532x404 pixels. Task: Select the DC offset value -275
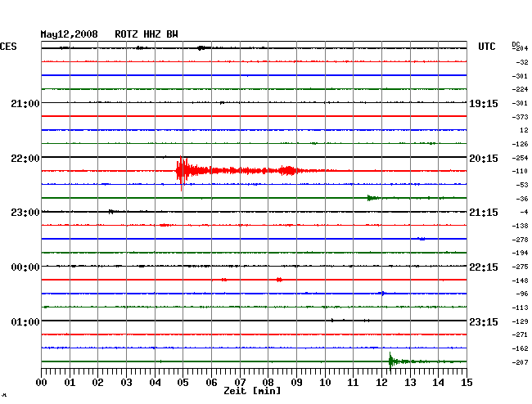[520, 267]
